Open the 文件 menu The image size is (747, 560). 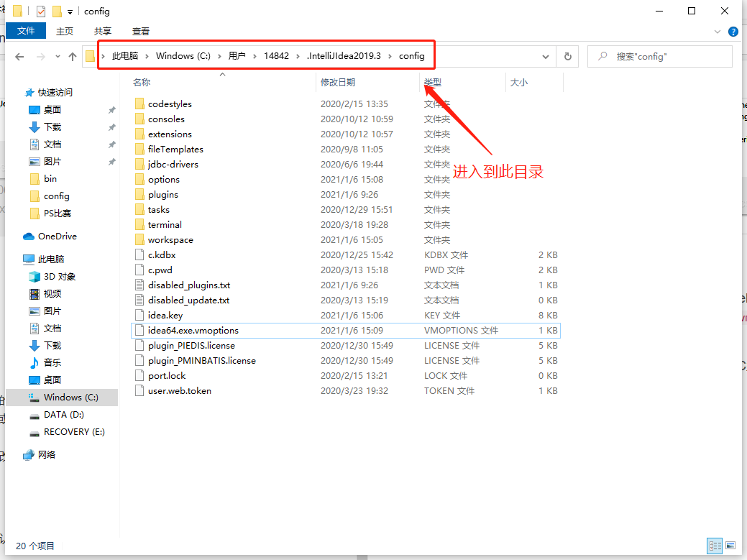(x=26, y=31)
